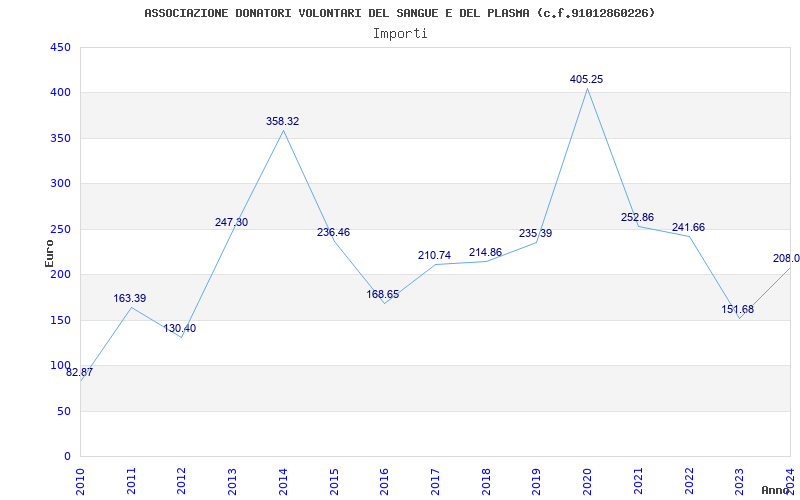This screenshot has width=800, height=500.
Task: Click the 358.32 data label for 2014
Action: click(x=282, y=121)
